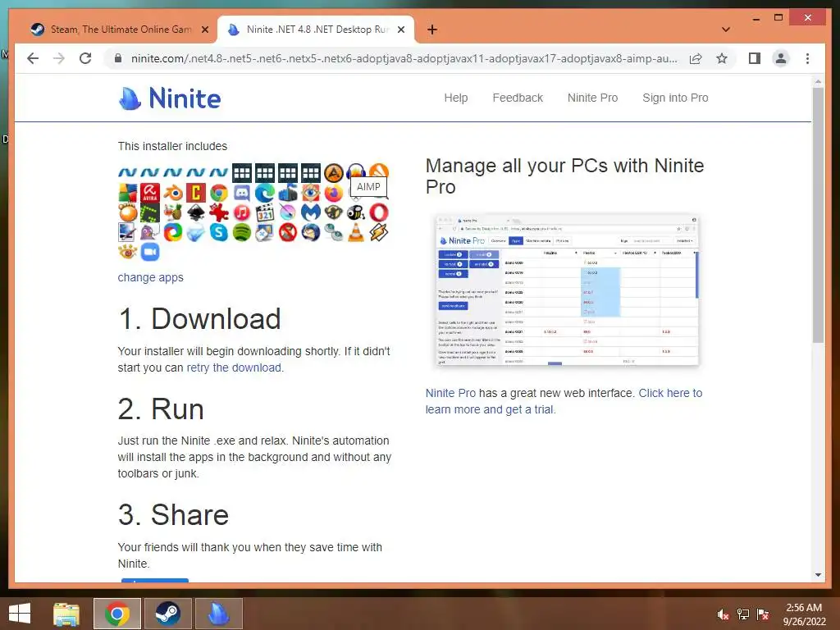Select the Ninite .NET 4.8 browser tab
This screenshot has height=630, width=840.
click(317, 30)
